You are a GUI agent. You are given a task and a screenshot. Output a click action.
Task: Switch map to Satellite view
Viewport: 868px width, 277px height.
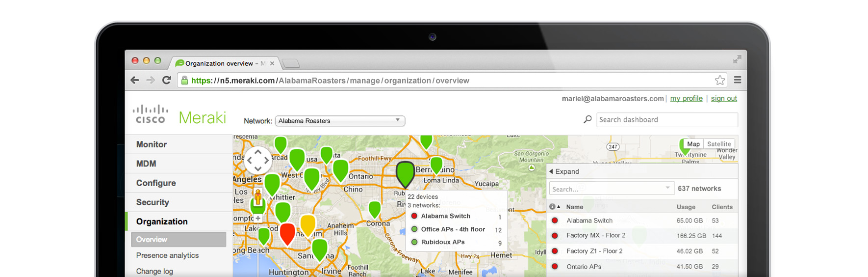click(719, 144)
